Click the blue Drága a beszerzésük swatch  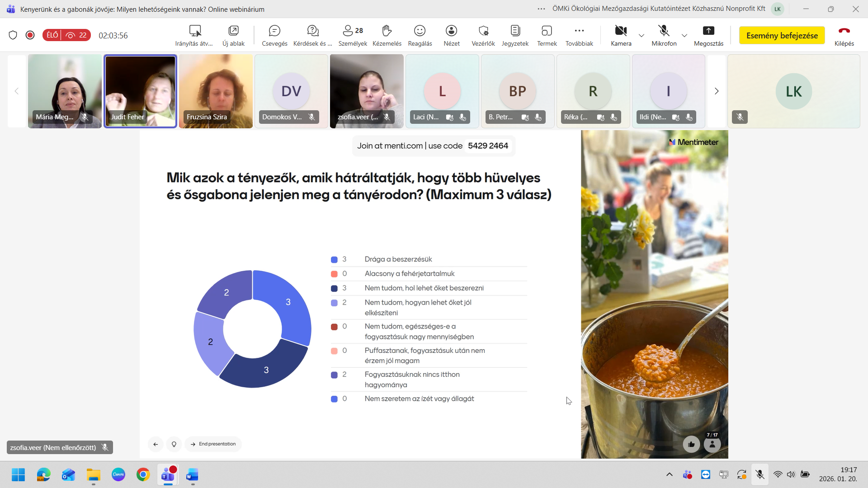click(x=334, y=260)
